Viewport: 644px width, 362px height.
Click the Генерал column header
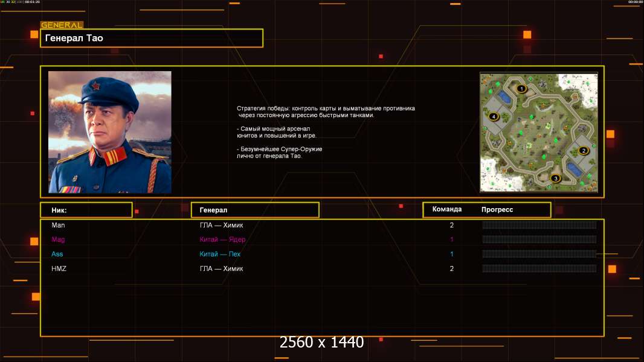tap(255, 210)
